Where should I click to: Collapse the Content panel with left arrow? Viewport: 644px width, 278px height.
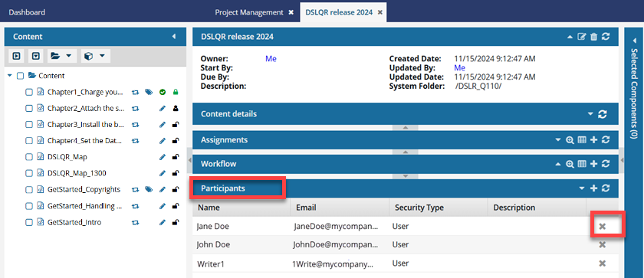pos(174,37)
